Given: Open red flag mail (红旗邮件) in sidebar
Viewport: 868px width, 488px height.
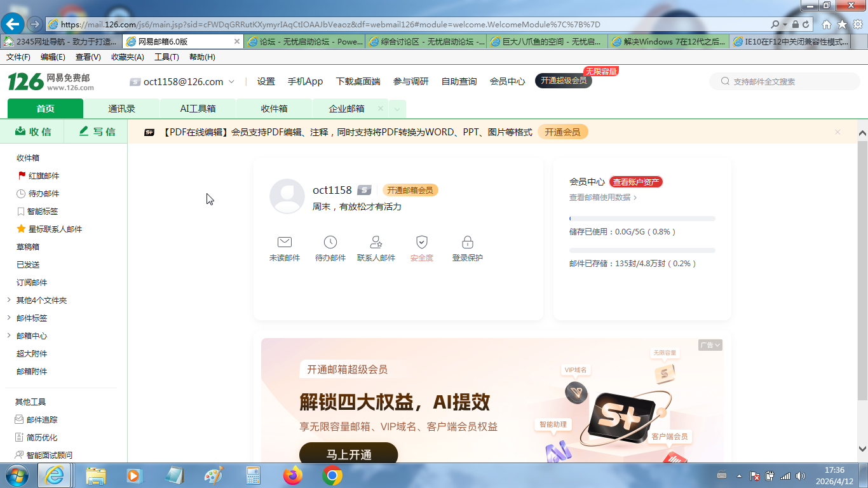Looking at the screenshot, I should click(x=43, y=176).
